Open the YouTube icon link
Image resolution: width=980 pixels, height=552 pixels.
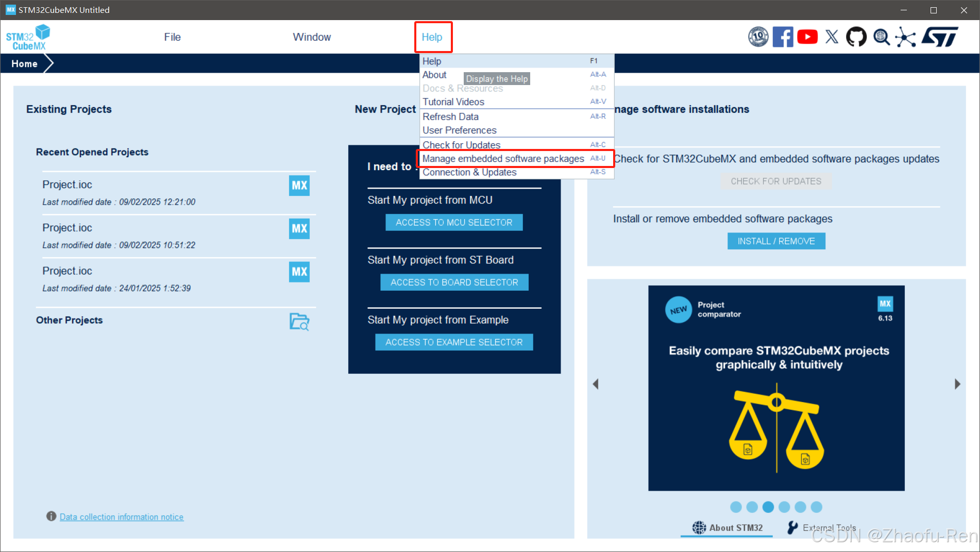pyautogui.click(x=807, y=37)
